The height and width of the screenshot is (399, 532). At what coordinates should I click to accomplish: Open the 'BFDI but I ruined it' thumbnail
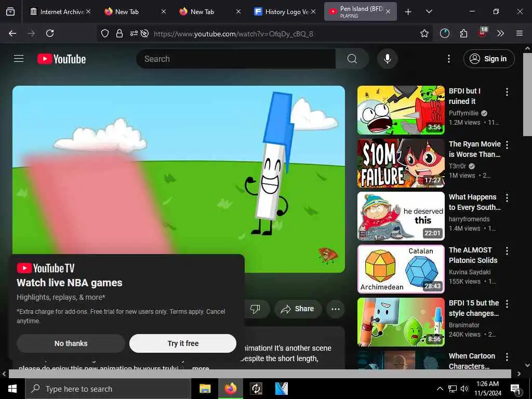point(401,110)
